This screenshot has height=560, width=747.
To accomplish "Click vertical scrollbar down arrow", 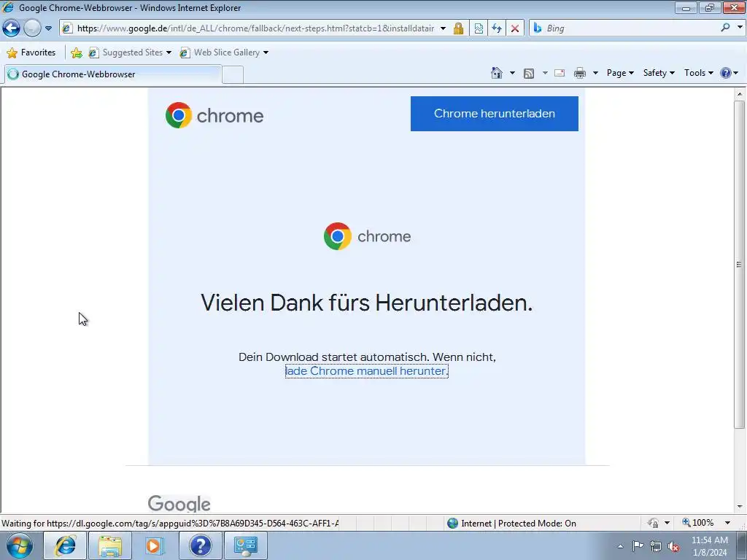I will [x=740, y=507].
